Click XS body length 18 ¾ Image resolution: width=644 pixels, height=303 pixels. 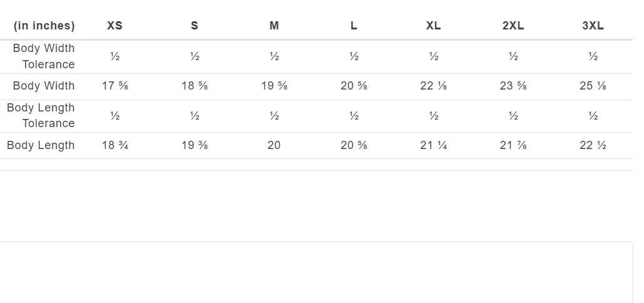115,145
